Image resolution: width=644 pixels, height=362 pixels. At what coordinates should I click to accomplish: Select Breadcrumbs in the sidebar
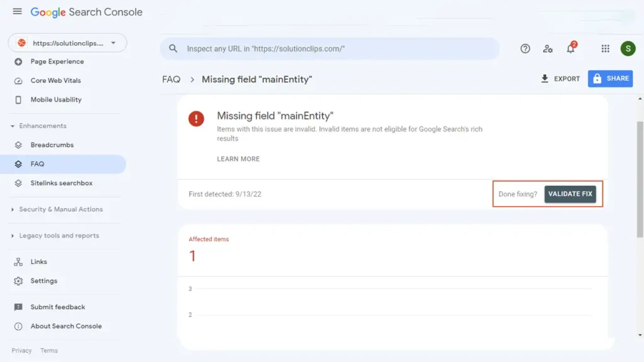coord(52,145)
